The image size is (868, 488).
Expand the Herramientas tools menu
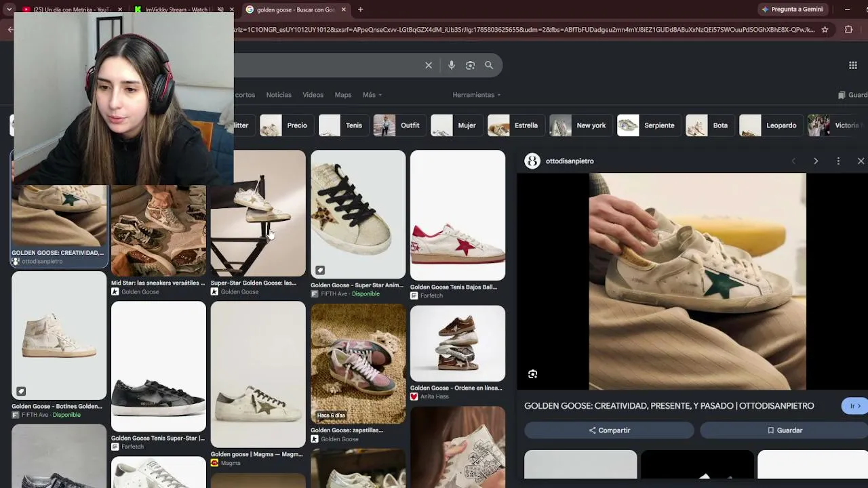click(x=477, y=95)
